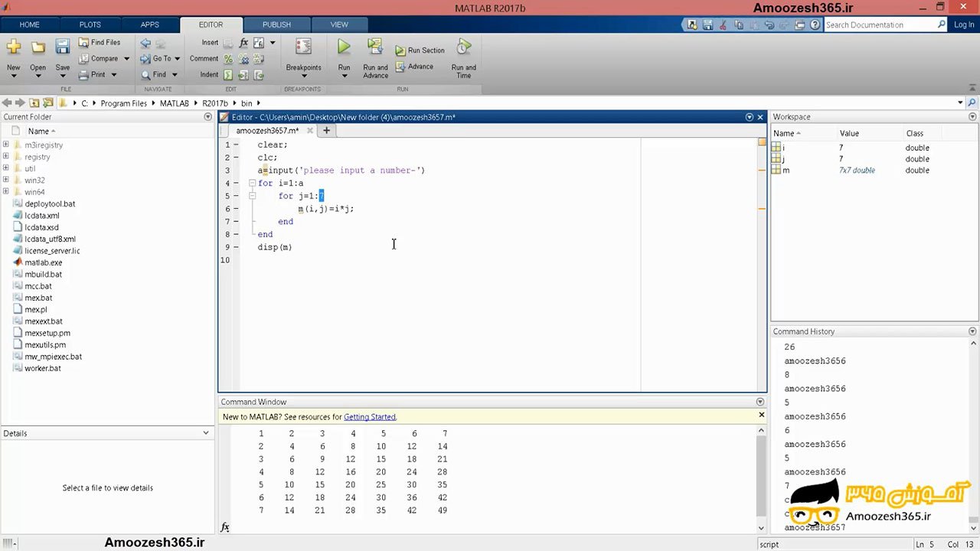The image size is (980, 551).
Task: Click the Run Section button
Action: click(420, 51)
